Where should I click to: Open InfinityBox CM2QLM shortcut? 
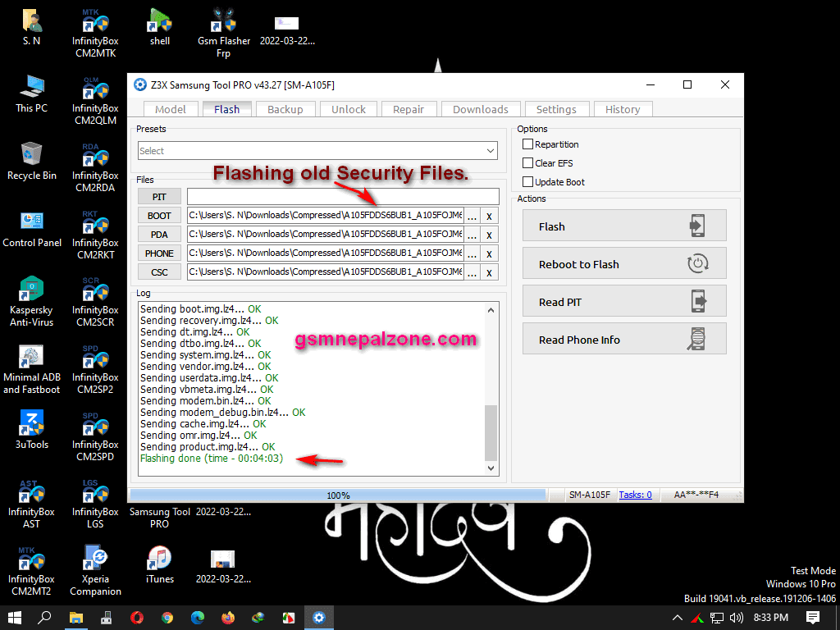click(95, 101)
